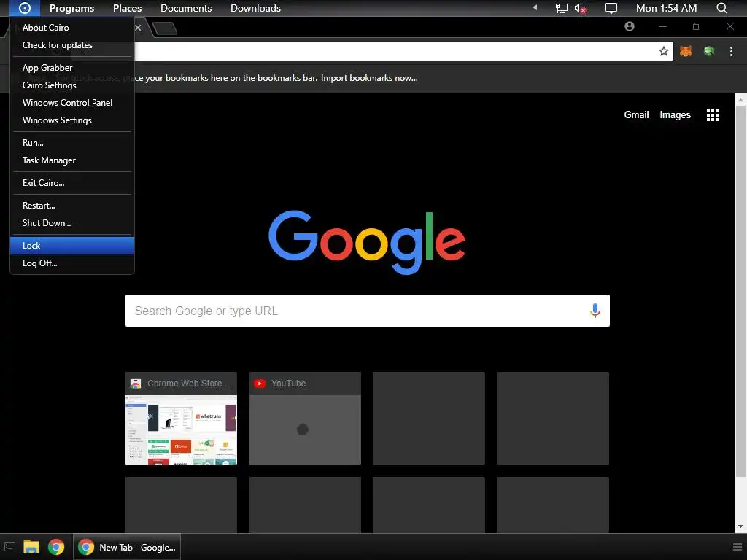Screen dimensions: 747x560
Task: Select About Cairo
Action: [72, 28]
